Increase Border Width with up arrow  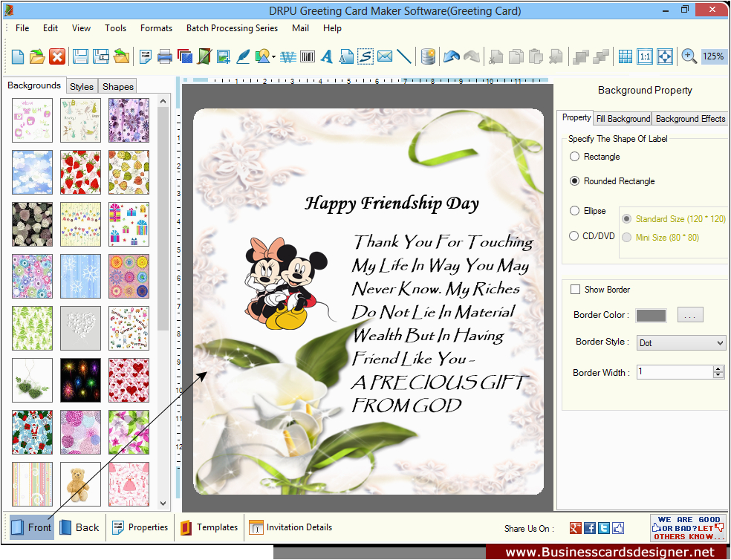tap(718, 368)
